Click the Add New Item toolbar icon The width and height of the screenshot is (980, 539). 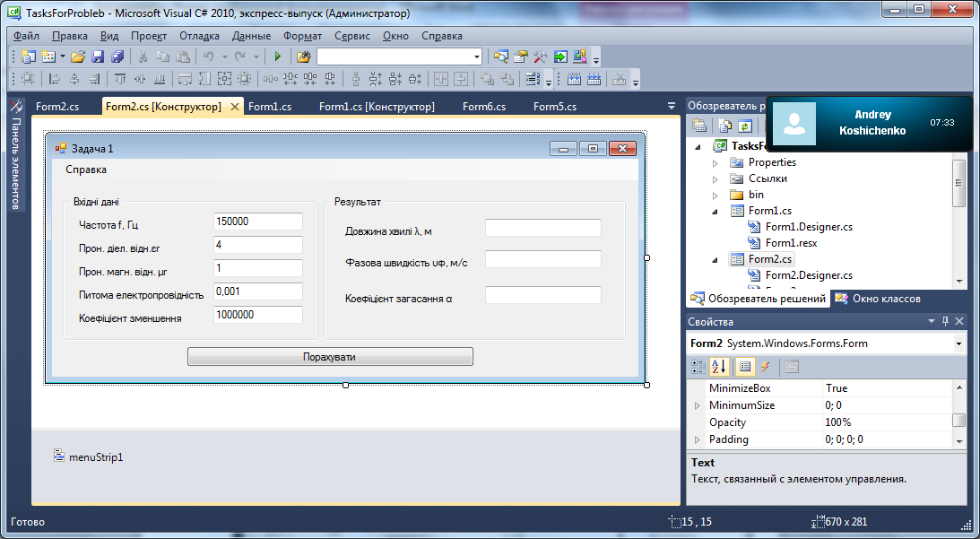coord(48,57)
